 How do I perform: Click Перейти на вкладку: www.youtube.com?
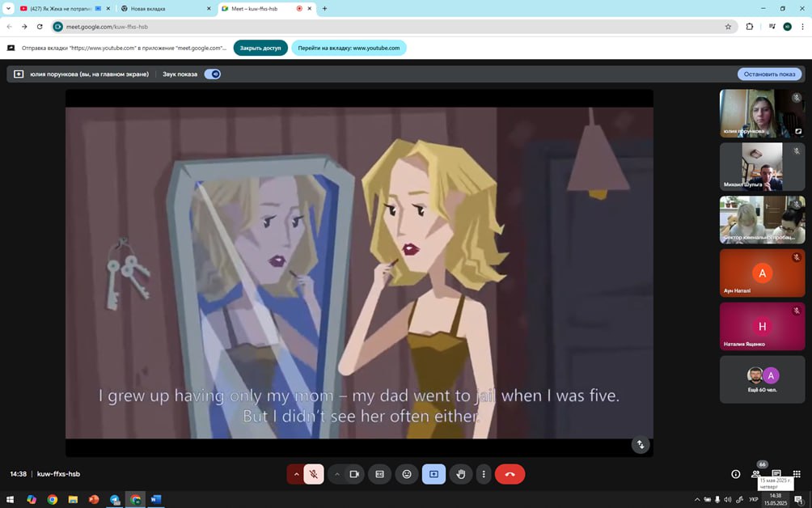pyautogui.click(x=349, y=48)
